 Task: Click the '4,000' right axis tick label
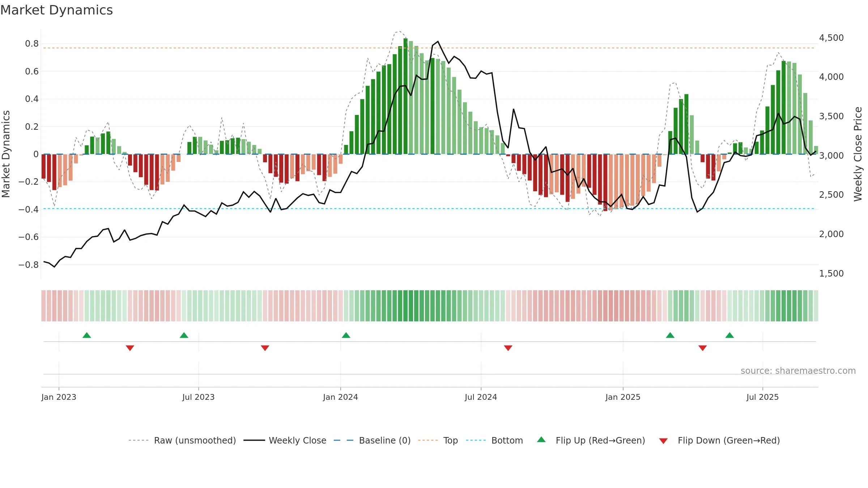coord(831,77)
